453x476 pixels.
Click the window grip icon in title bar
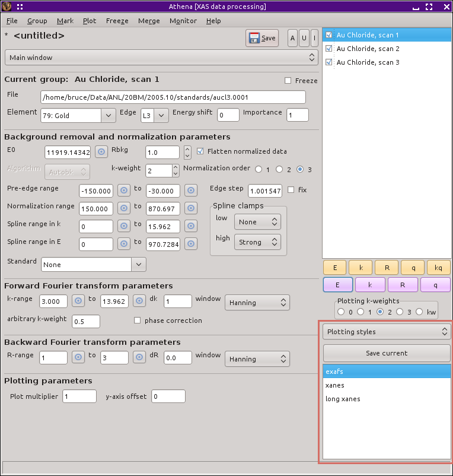point(20,7)
